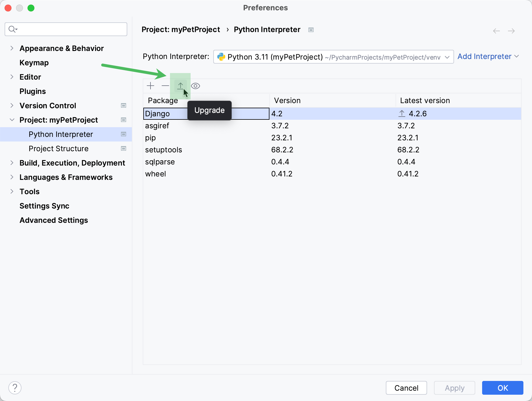Click the magnifier icon in the settings search
This screenshot has height=401, width=532.
(13, 29)
